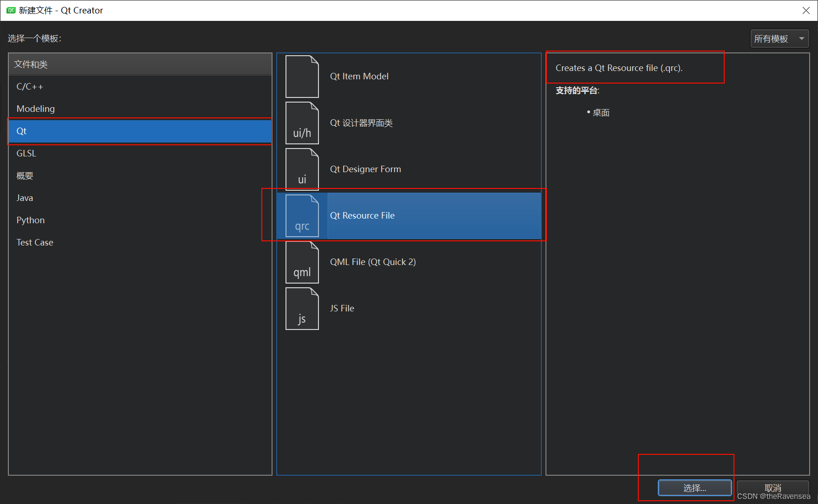Click the 支持的平台 label

578,90
